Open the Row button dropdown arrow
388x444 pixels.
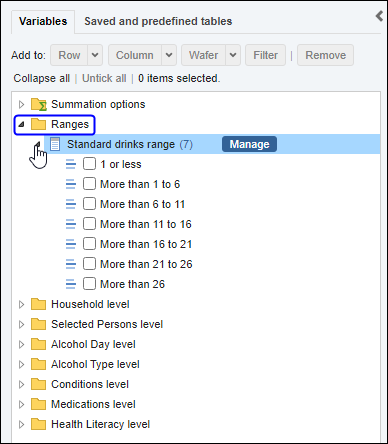pyautogui.click(x=95, y=55)
